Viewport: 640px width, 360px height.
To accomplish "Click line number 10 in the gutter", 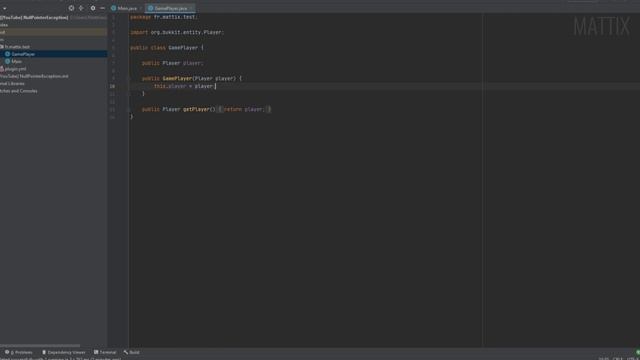I will 112,86.
